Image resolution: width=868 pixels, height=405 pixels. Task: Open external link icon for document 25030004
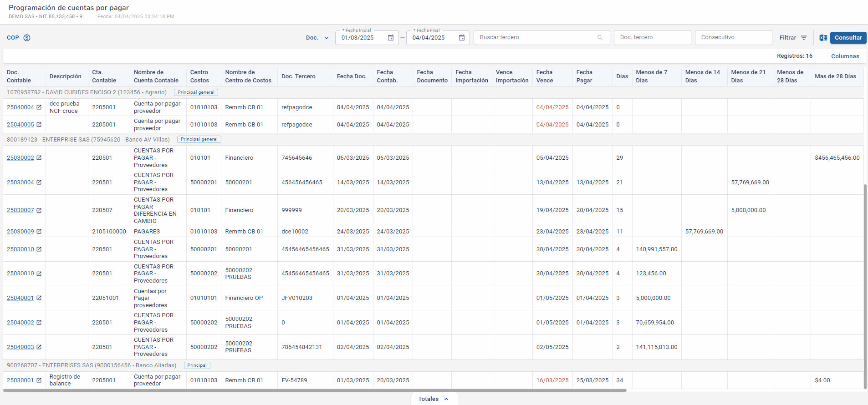point(39,182)
